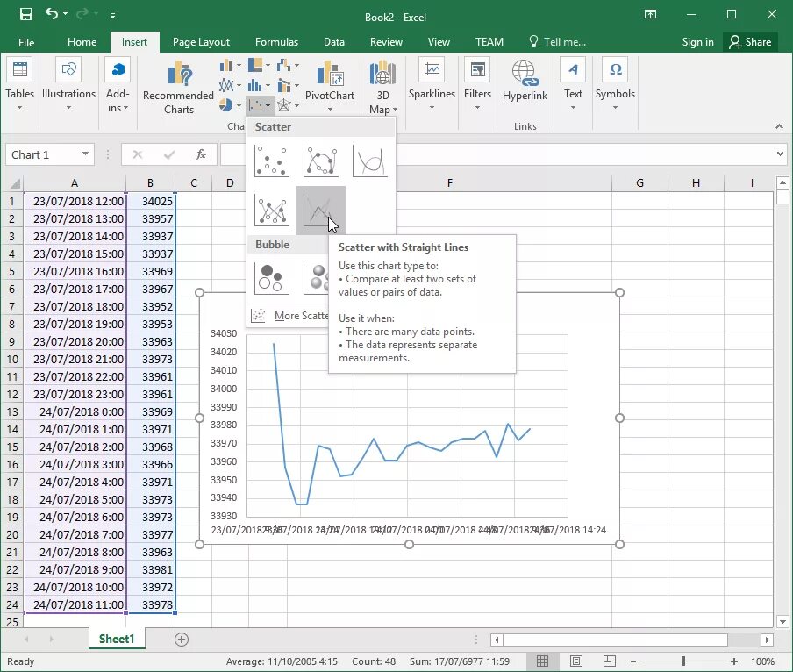The image size is (793, 672).
Task: Insert a Waterfall or Stock chart
Action: [284, 65]
